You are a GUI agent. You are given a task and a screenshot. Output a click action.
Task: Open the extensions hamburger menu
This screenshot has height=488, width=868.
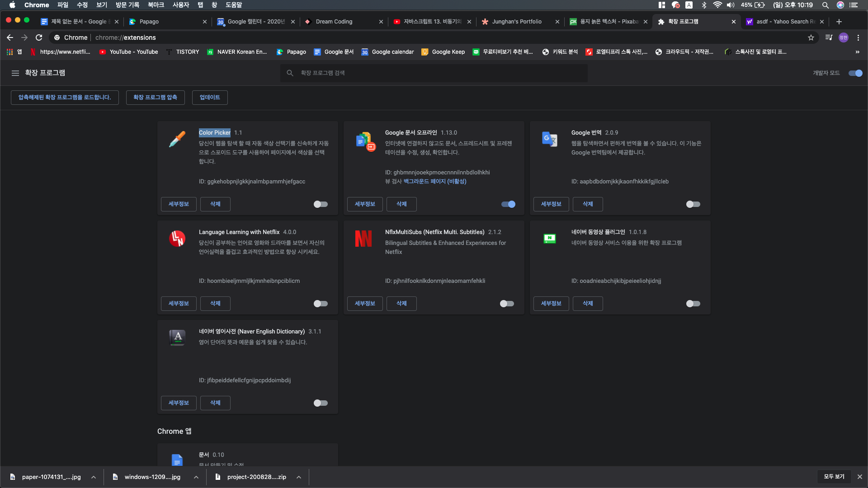click(15, 73)
